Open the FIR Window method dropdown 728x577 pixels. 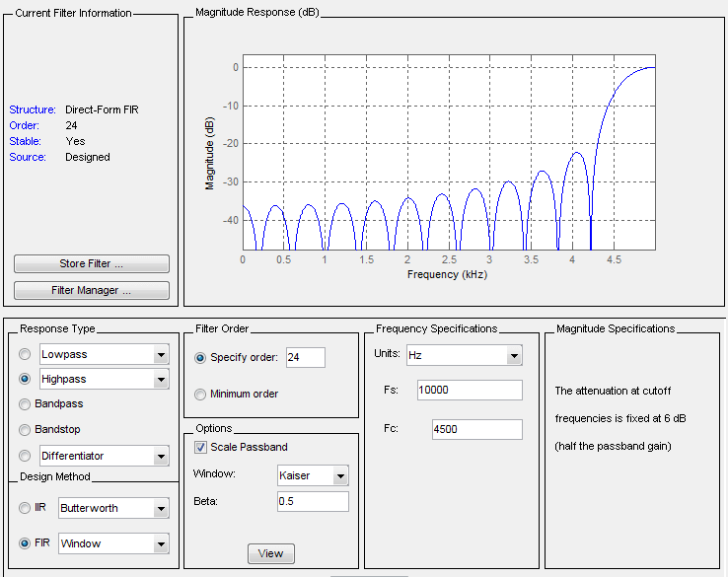161,543
